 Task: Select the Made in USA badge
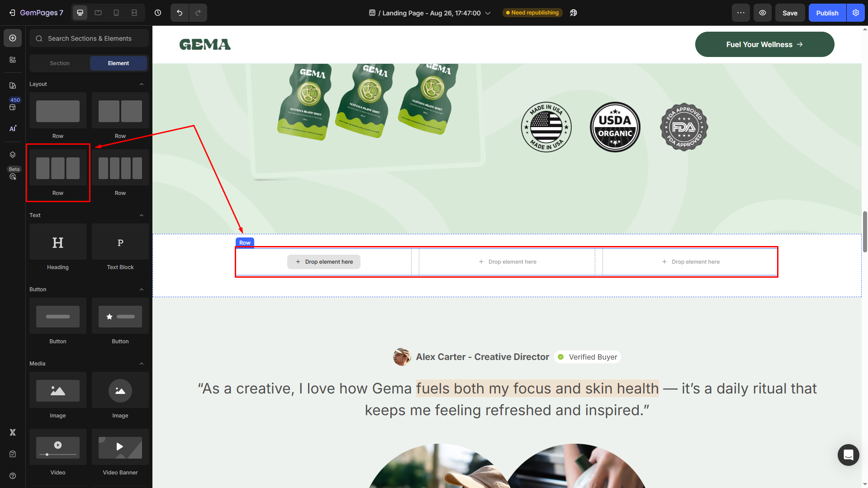pyautogui.click(x=546, y=127)
